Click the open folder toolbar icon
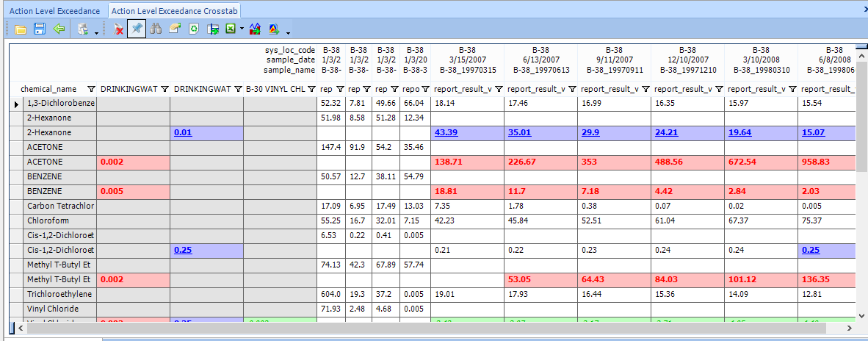This screenshot has height=341, width=868. pyautogui.click(x=20, y=29)
